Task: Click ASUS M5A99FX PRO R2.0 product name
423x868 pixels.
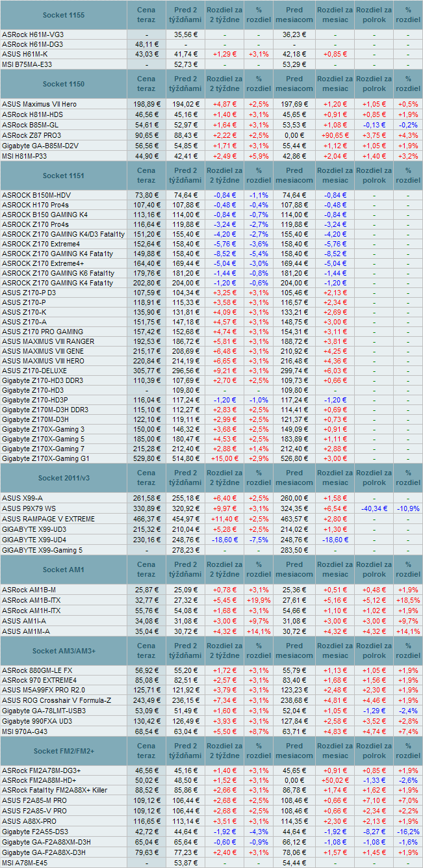Action: [44, 690]
